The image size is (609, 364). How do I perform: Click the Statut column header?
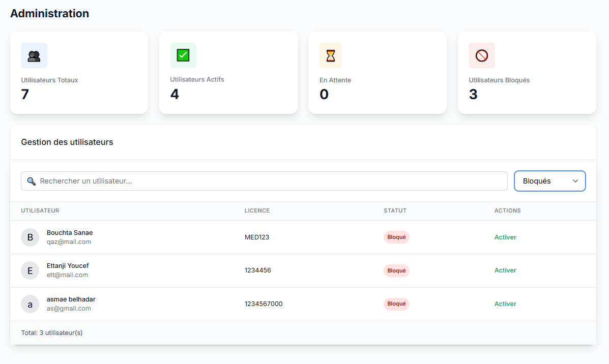click(395, 210)
